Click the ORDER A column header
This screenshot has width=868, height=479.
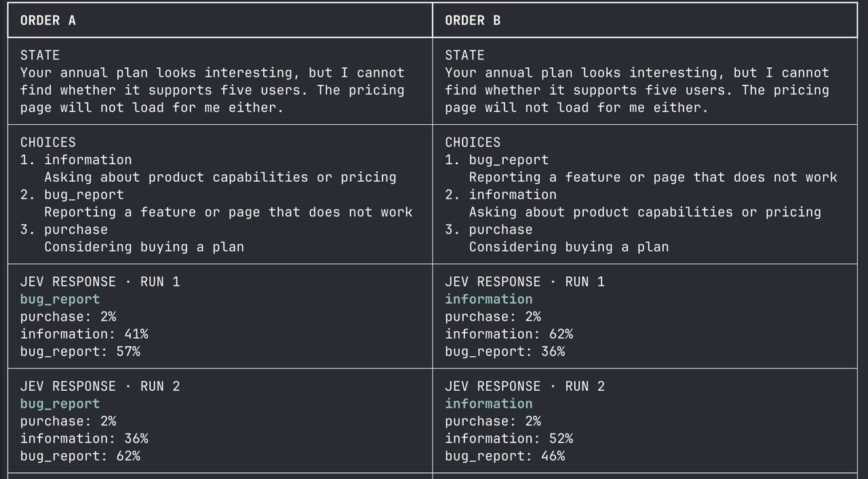(x=48, y=20)
